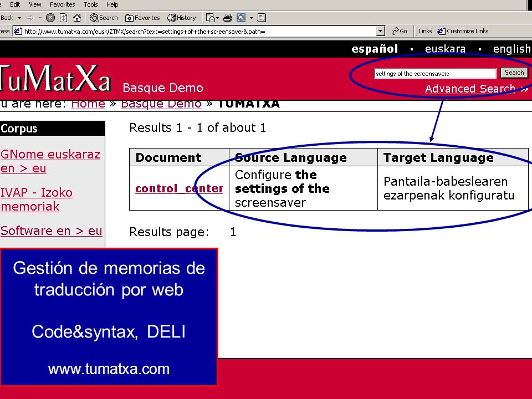Click the Customize Links shortcut
Viewport: 532px width, 399px height.
coord(463,31)
